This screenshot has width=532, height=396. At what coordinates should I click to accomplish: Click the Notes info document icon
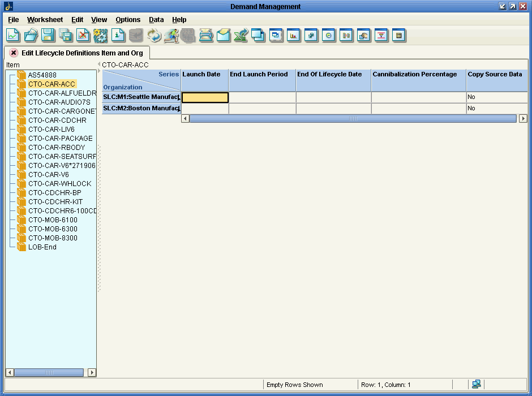[x=118, y=35]
